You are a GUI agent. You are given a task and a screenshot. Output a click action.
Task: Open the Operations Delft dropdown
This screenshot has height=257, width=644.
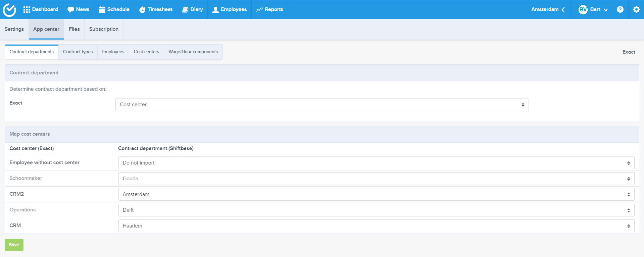[x=376, y=210]
